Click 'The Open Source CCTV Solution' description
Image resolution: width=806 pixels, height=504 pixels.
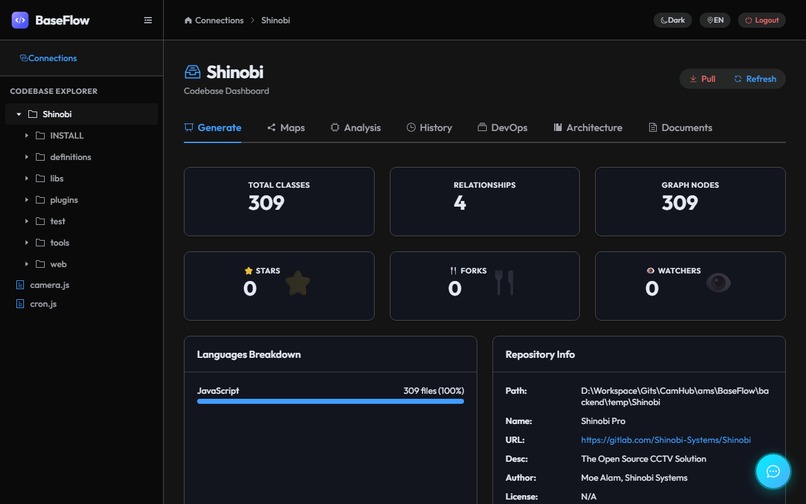click(644, 459)
